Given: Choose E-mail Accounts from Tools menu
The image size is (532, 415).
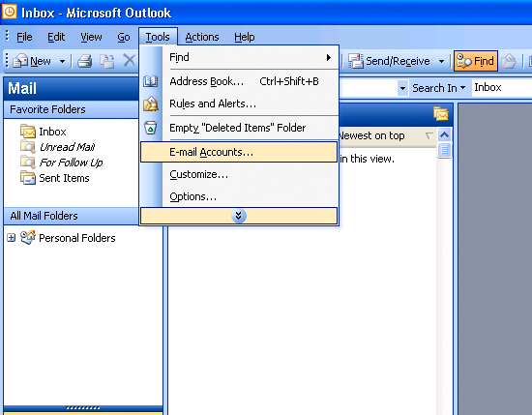Looking at the screenshot, I should tap(239, 152).
